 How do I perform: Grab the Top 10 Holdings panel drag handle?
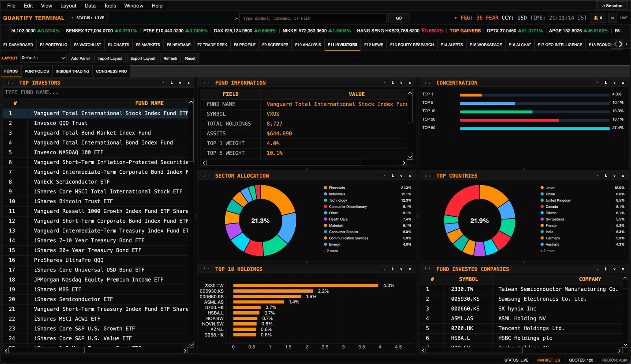206,269
